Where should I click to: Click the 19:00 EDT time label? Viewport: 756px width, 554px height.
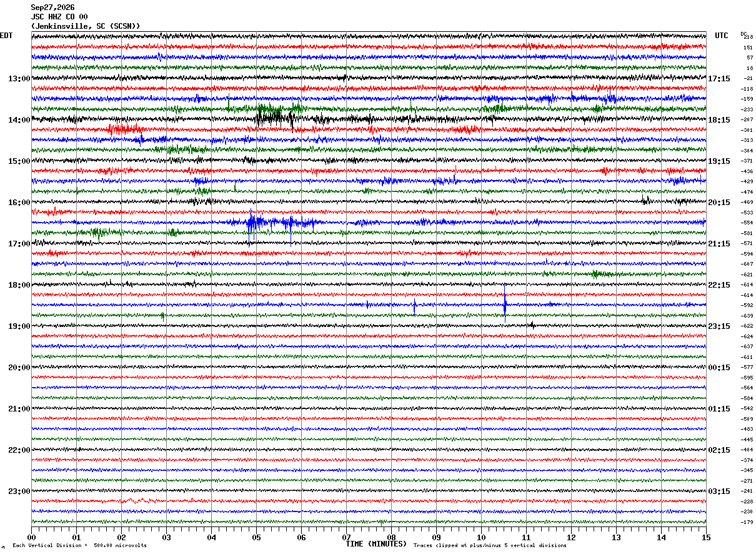tap(19, 326)
